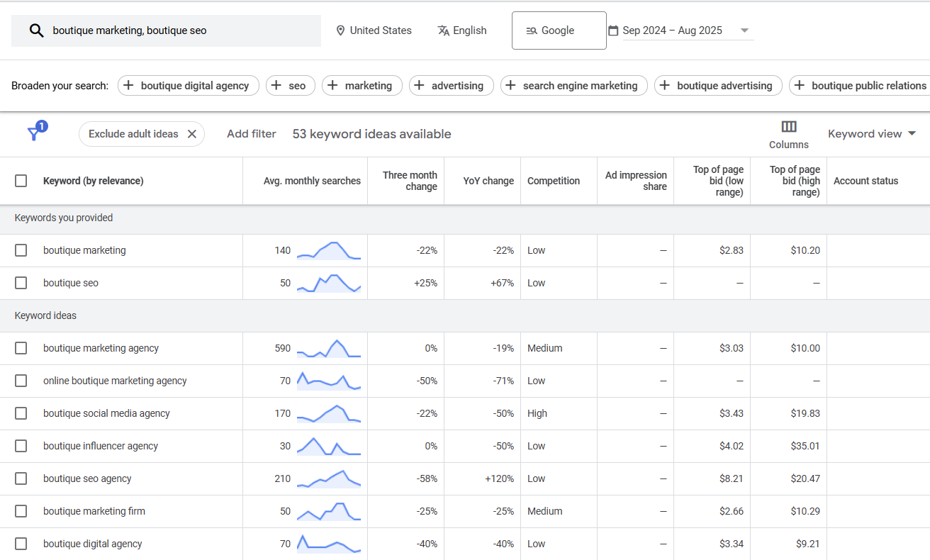The width and height of the screenshot is (930, 560).
Task: Click the $8.21 low bid value
Action: 732,478
